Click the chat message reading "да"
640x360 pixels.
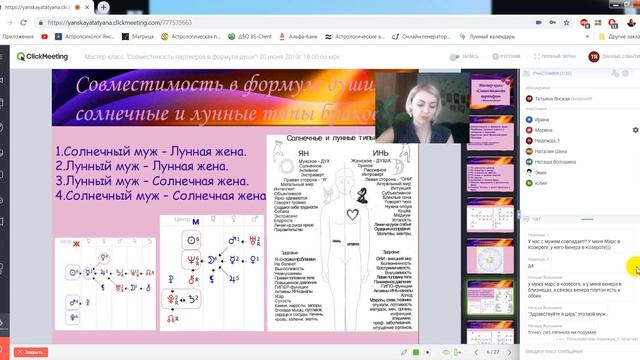(x=531, y=265)
